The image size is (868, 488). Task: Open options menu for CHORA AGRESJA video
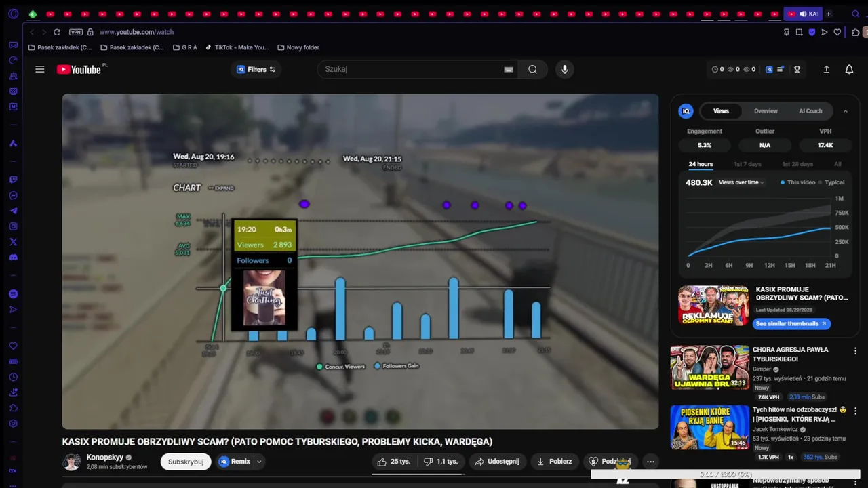click(855, 351)
